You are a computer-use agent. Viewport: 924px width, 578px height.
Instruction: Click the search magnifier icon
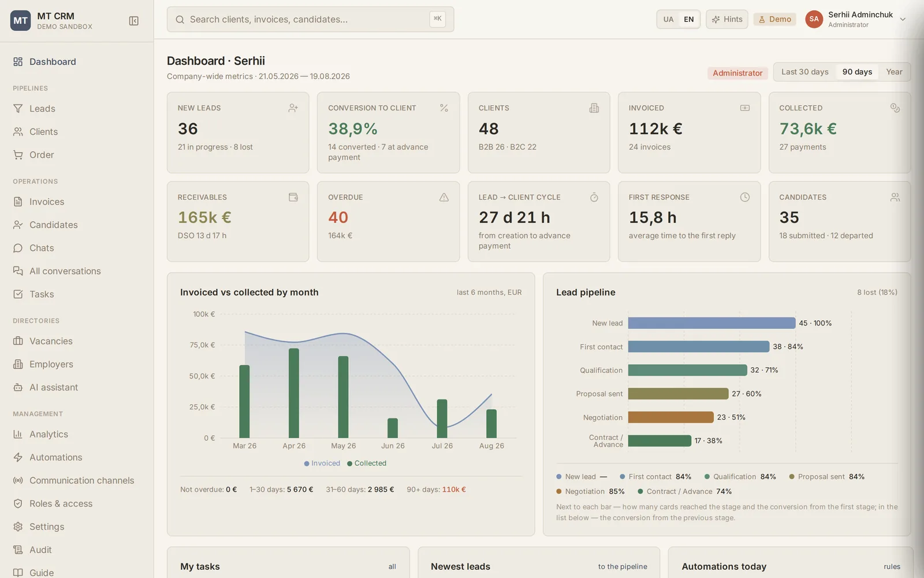[x=180, y=20]
